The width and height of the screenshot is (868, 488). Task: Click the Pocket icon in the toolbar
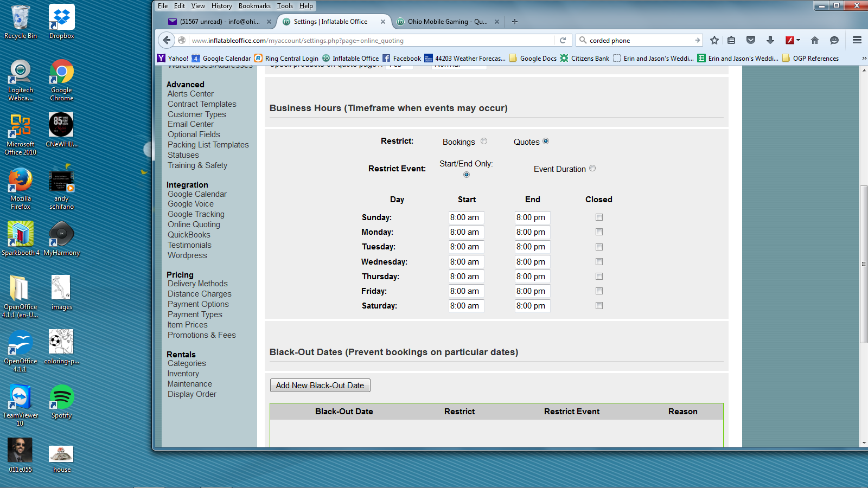pos(751,40)
